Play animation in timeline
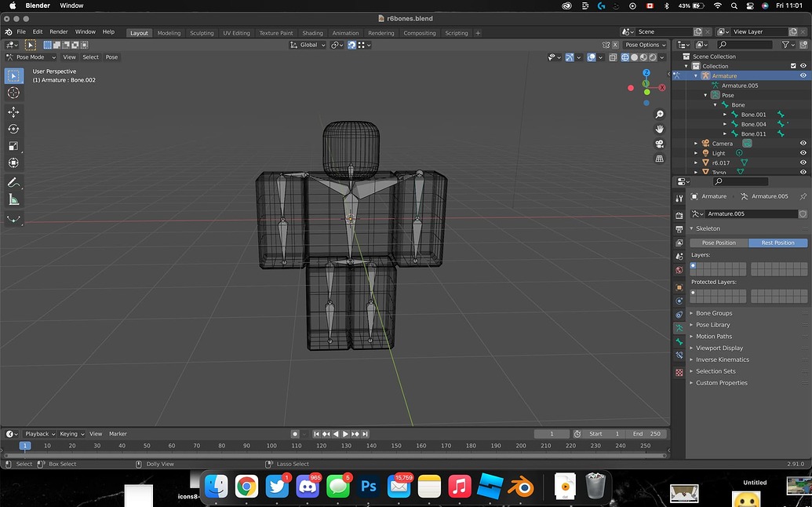This screenshot has height=507, width=812. 345,434
